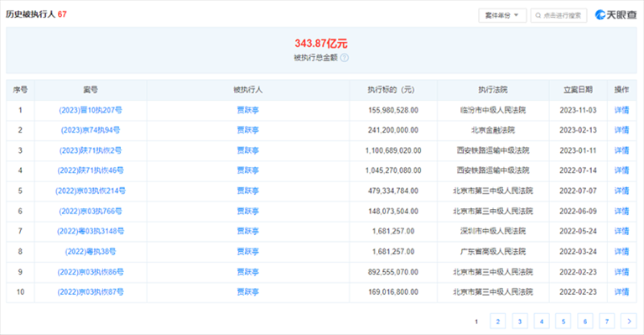Click amount 1,045,270,080.00

click(x=393, y=170)
